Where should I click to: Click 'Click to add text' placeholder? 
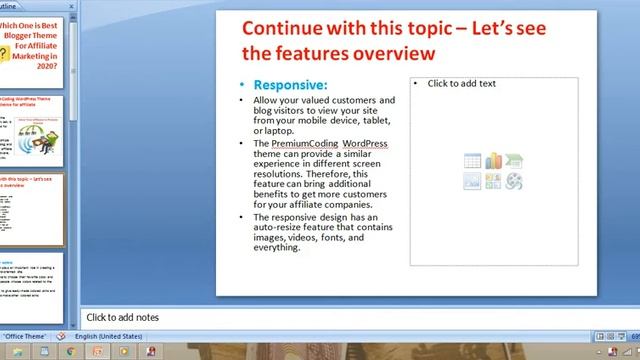point(462,83)
